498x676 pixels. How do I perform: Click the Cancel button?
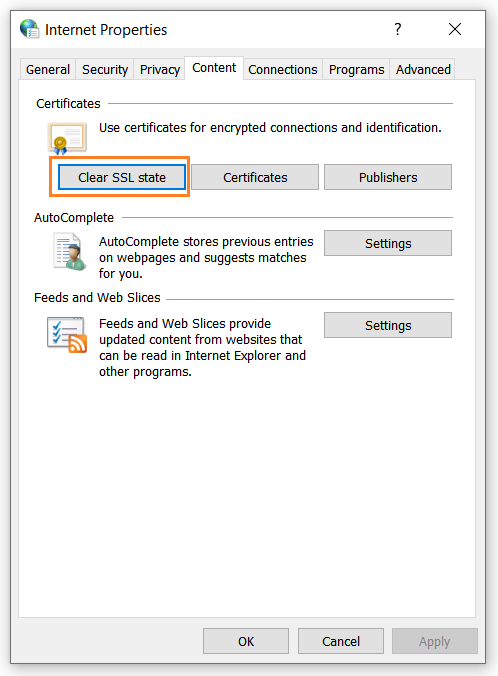(341, 641)
